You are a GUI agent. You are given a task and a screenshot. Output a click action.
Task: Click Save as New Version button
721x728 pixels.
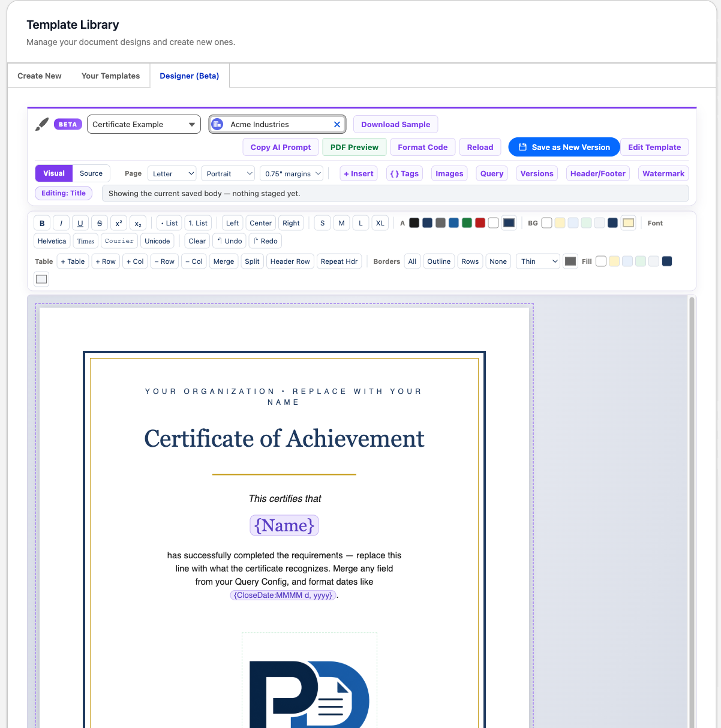564,147
